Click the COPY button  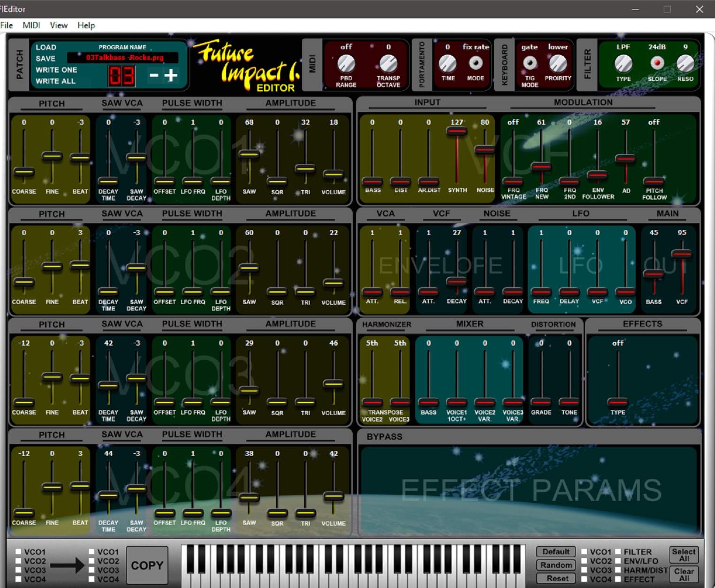[147, 565]
